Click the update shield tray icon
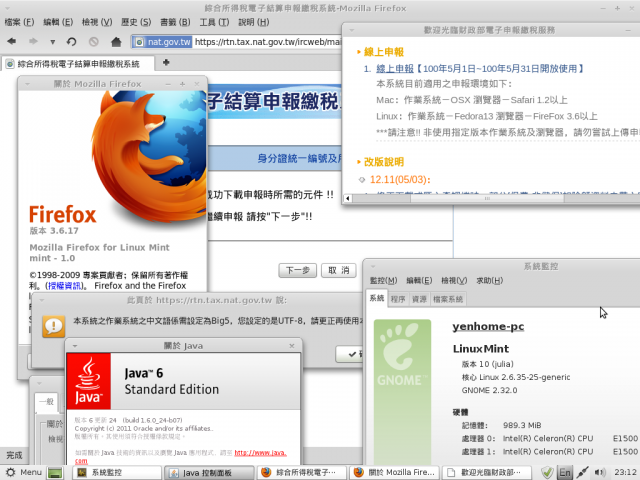The width and height of the screenshot is (640, 480). (547, 473)
